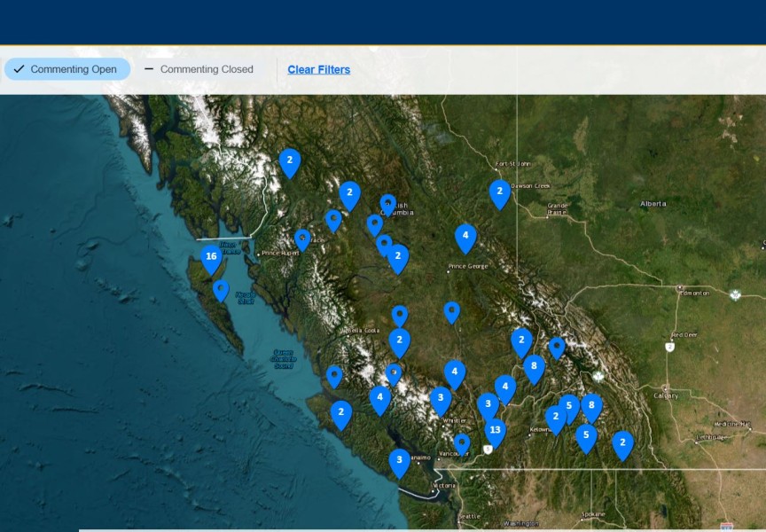This screenshot has width=766, height=532.
Task: Open the single pin near Terrace
Action: click(x=303, y=239)
